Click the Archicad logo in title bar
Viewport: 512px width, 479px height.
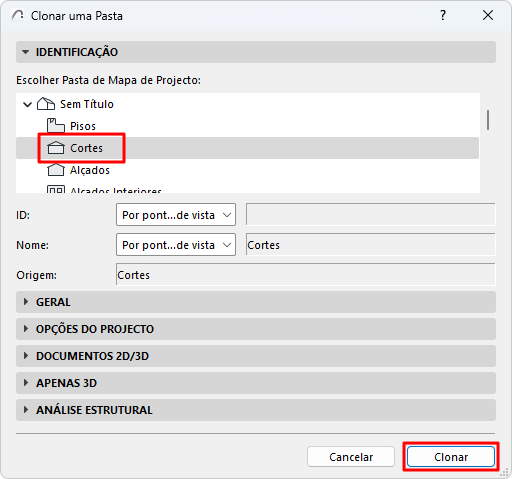pyautogui.click(x=18, y=15)
